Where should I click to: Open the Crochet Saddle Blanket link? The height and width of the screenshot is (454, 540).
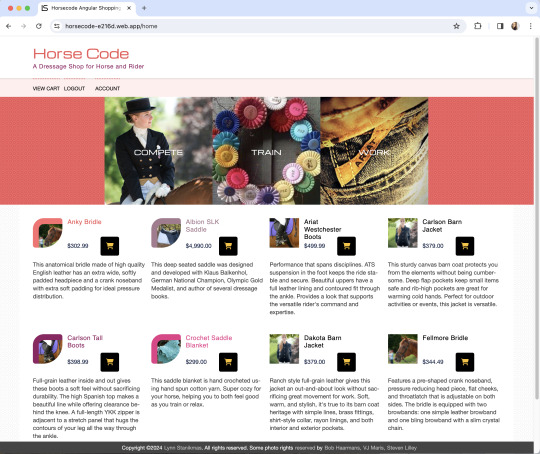pos(209,342)
